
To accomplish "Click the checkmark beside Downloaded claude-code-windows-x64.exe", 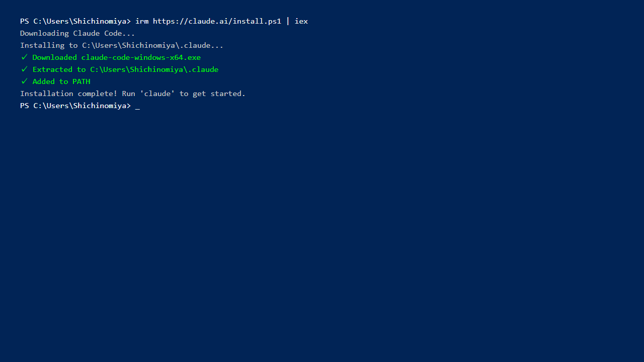I will point(24,57).
